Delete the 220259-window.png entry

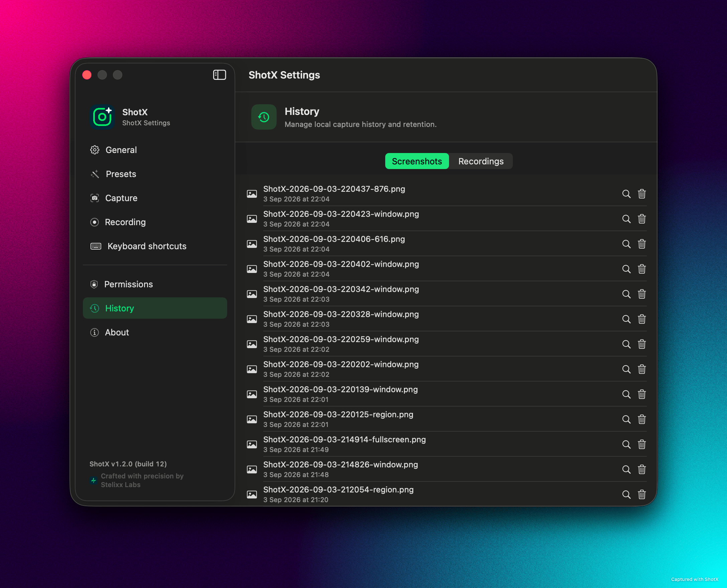[641, 344]
